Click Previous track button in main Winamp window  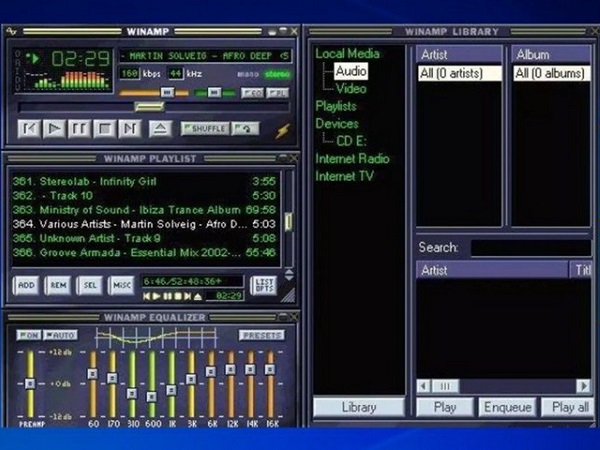coord(29,129)
